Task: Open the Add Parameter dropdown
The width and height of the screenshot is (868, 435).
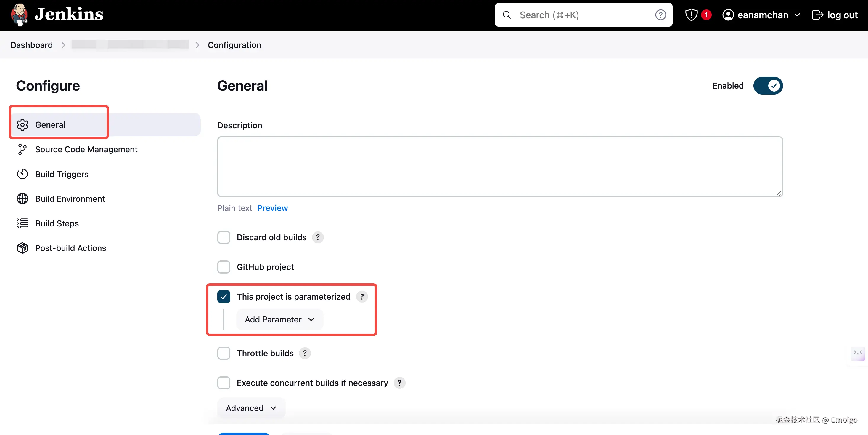Action: click(x=279, y=319)
